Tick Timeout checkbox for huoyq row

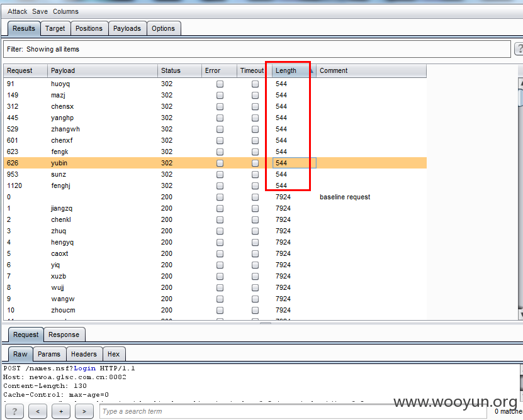tap(255, 84)
